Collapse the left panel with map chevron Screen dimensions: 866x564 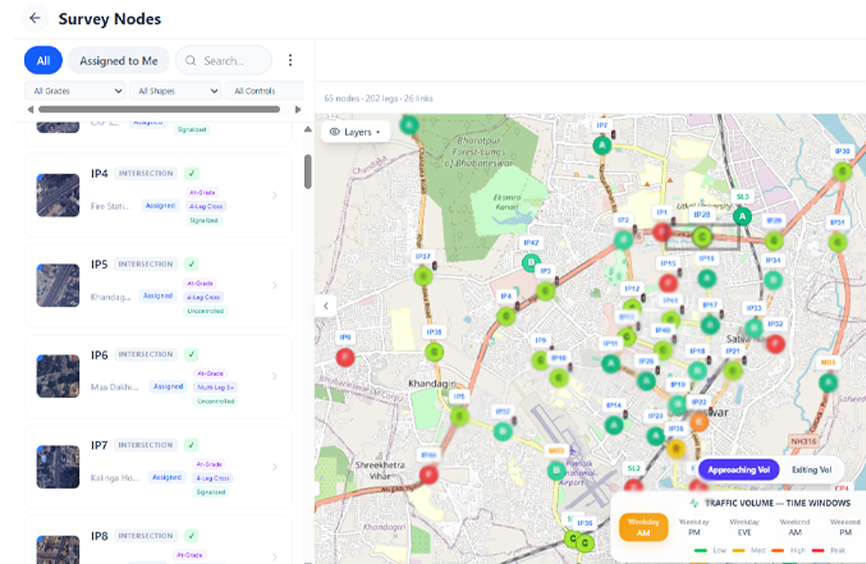coord(326,305)
